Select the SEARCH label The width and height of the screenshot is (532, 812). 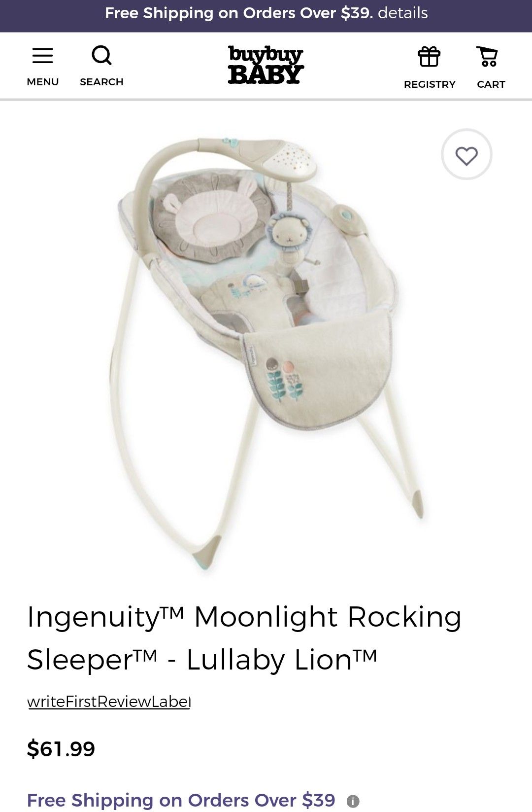pos(101,82)
